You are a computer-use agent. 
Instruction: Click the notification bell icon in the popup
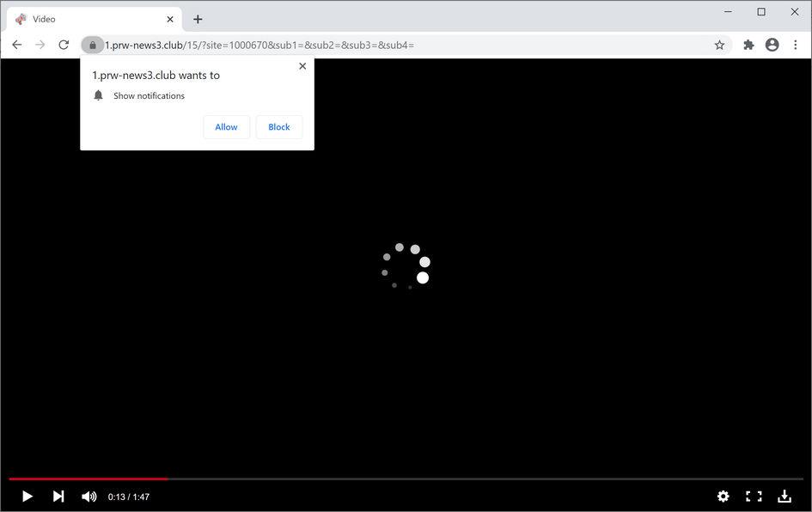click(98, 95)
